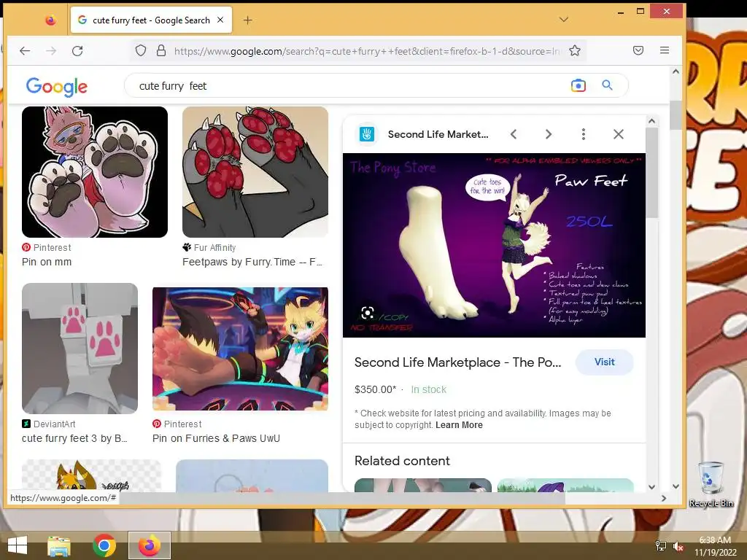This screenshot has width=747, height=560.
Task: Click cute furry feet 3 caption
Action: coord(74,438)
